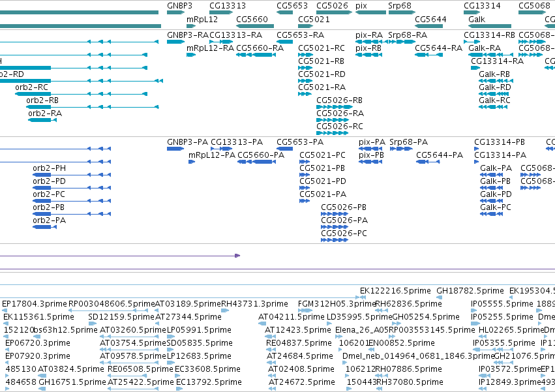555x392 pixels.
Task: Click the mRpL12 gene label
Action: [202, 19]
